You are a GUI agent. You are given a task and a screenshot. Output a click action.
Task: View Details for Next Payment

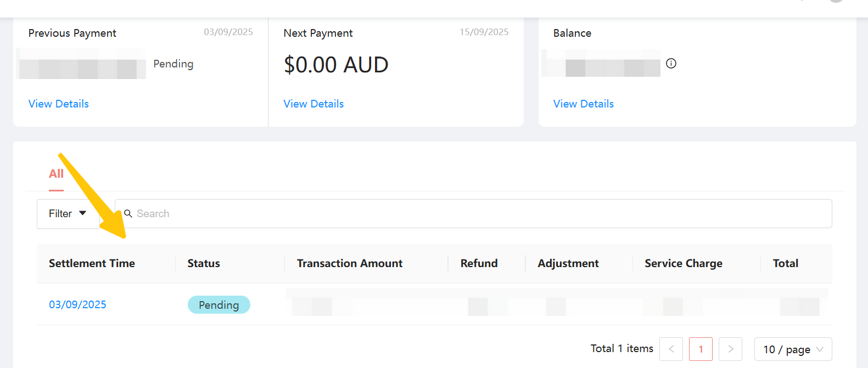313,104
